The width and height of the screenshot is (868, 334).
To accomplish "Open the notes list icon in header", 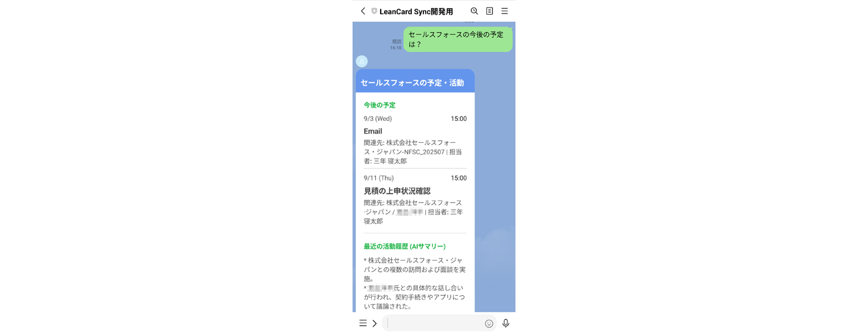I will pos(489,11).
